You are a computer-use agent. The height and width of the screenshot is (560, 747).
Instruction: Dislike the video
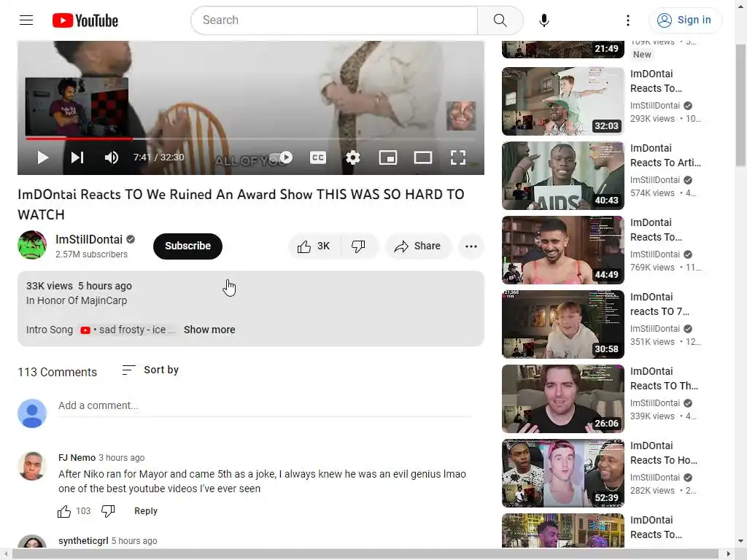click(358, 246)
